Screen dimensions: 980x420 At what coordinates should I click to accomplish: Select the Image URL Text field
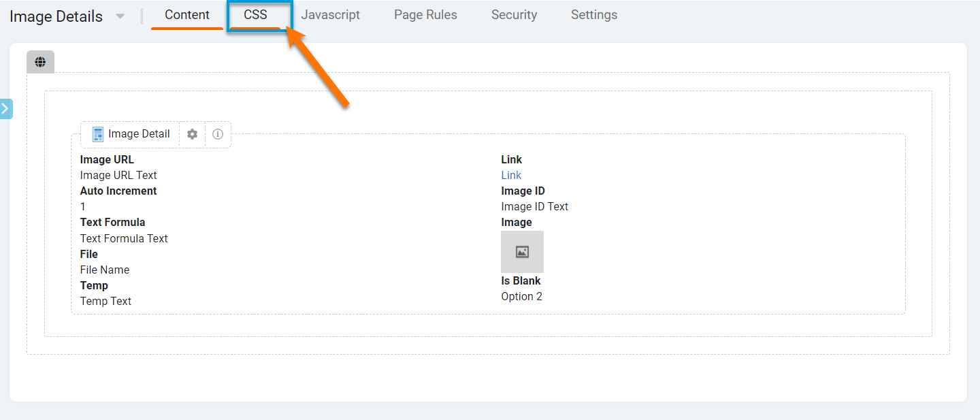tap(118, 176)
